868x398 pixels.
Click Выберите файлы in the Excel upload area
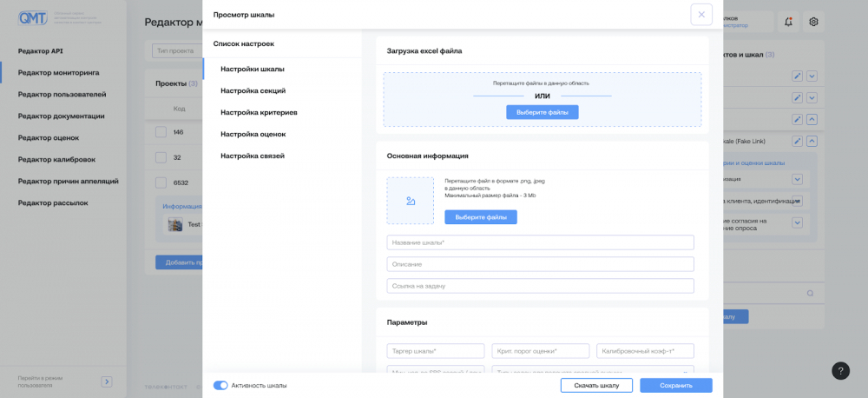point(542,112)
